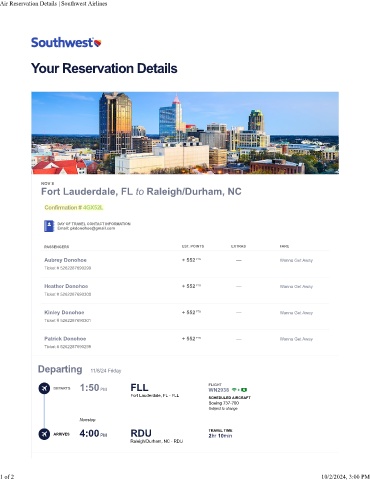Click the Southwest wordmark logo
The width and height of the screenshot is (370, 480).
click(62, 43)
